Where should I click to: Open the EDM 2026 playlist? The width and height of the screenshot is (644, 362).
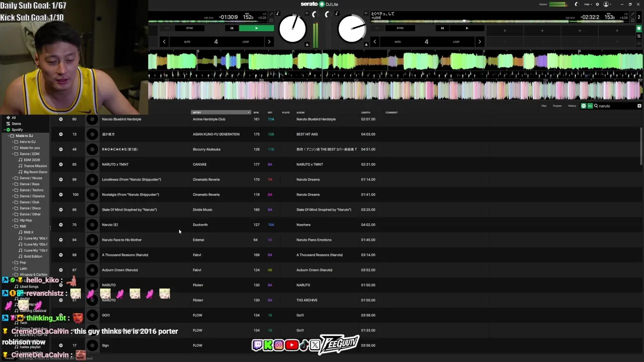[32, 160]
